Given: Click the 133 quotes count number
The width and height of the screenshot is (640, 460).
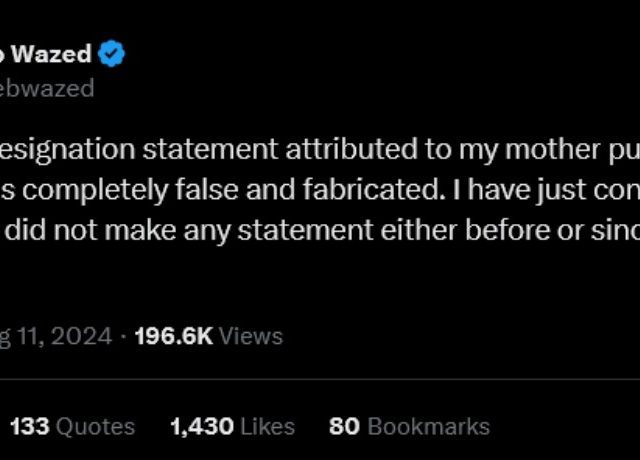Looking at the screenshot, I should [x=30, y=427].
